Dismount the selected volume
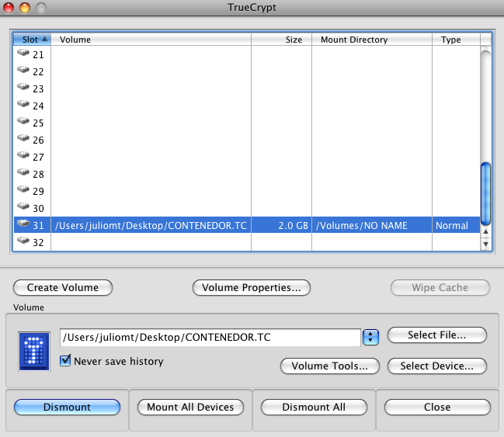 tap(67, 408)
